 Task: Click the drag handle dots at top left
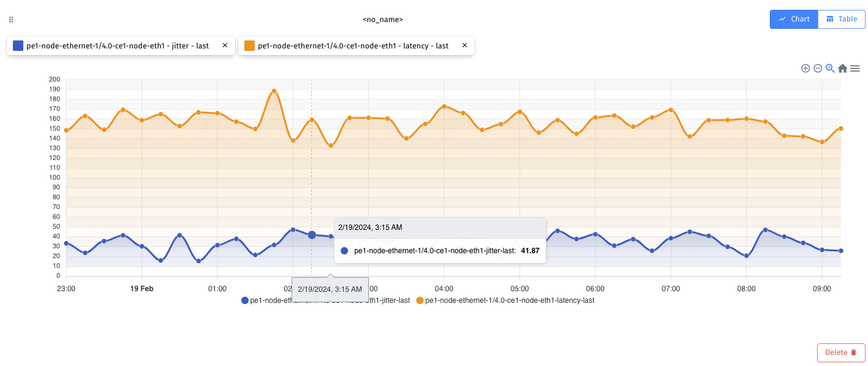pos(10,19)
